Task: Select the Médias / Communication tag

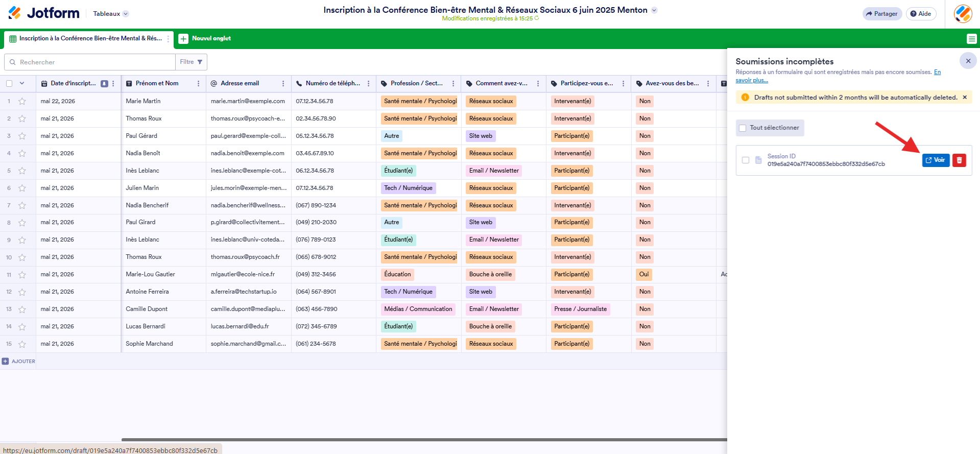Action: coord(418,309)
